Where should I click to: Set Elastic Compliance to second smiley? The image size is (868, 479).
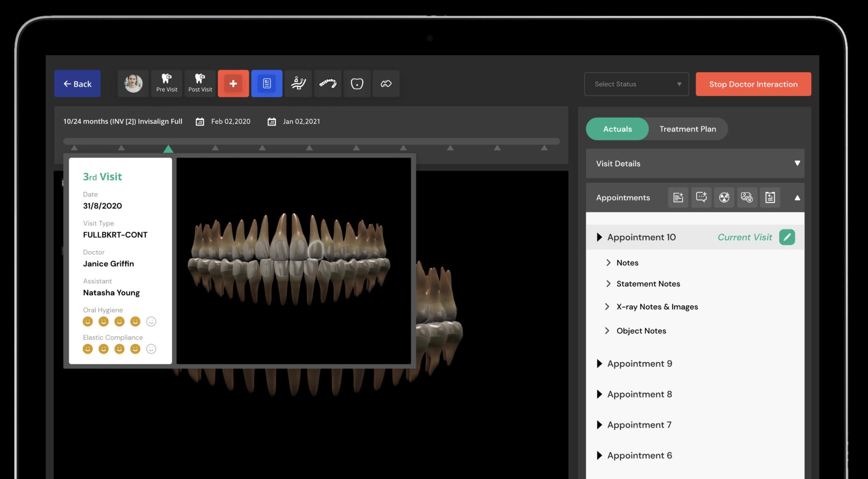pyautogui.click(x=103, y=349)
